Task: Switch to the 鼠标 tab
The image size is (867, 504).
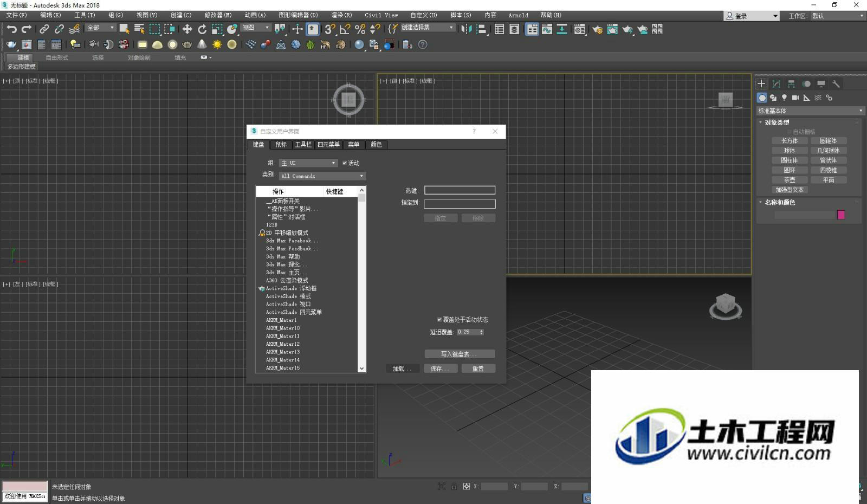Action: (x=281, y=145)
